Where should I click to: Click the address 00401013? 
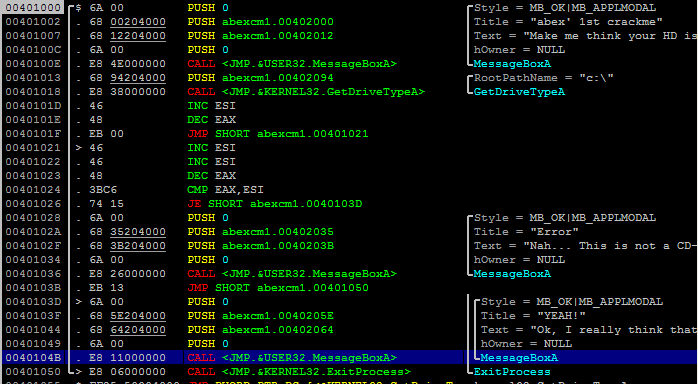pos(33,78)
